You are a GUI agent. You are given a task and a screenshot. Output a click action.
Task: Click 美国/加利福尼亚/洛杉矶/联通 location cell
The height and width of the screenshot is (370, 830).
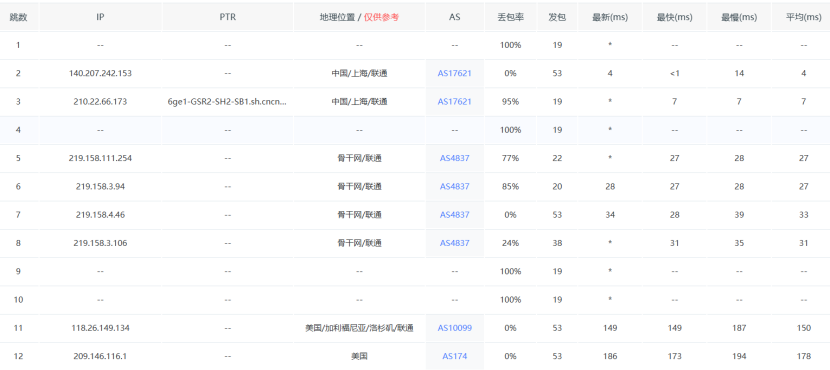(359, 328)
